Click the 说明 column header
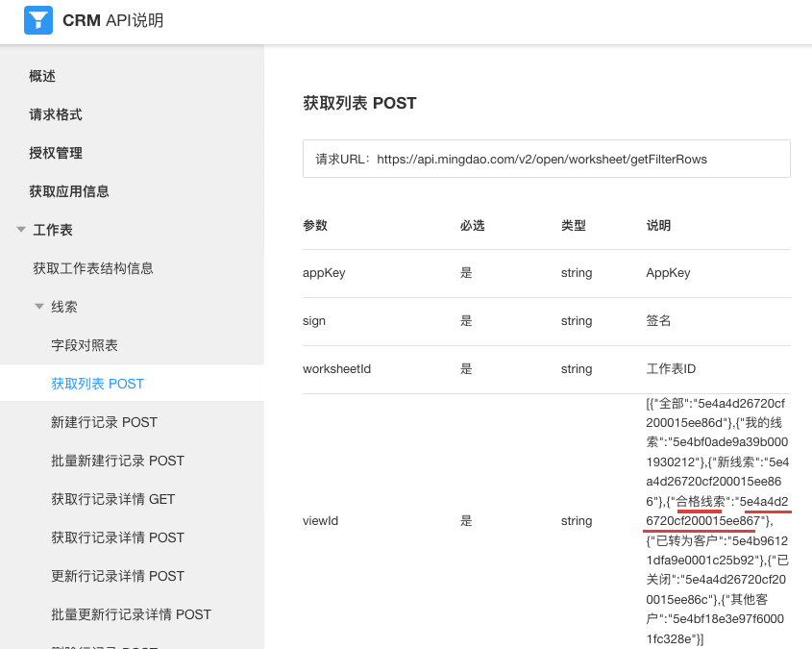Viewport: 812px width, 649px height. click(658, 225)
